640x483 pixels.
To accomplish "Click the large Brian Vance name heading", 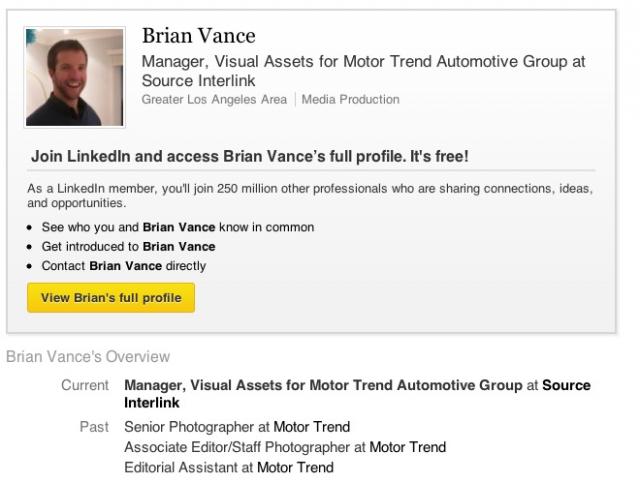I will (199, 37).
